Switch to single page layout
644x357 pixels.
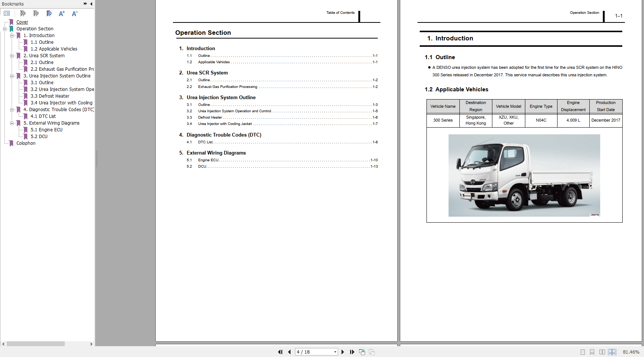pos(583,352)
